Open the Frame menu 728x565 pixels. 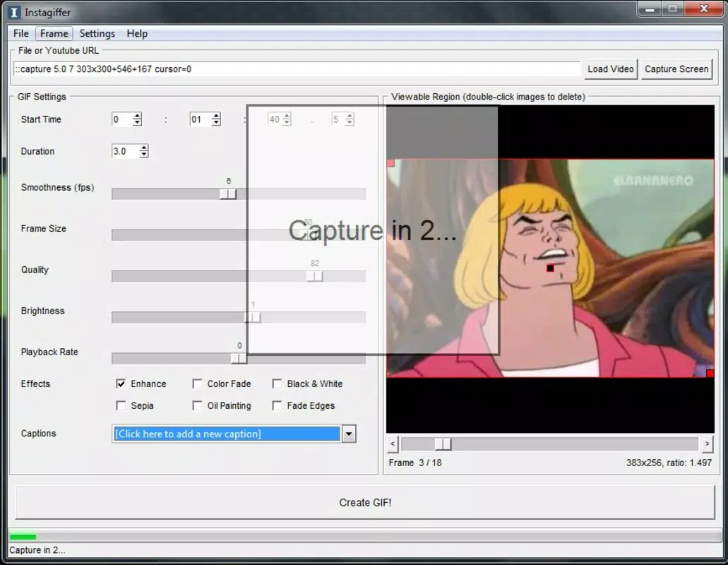tap(54, 33)
